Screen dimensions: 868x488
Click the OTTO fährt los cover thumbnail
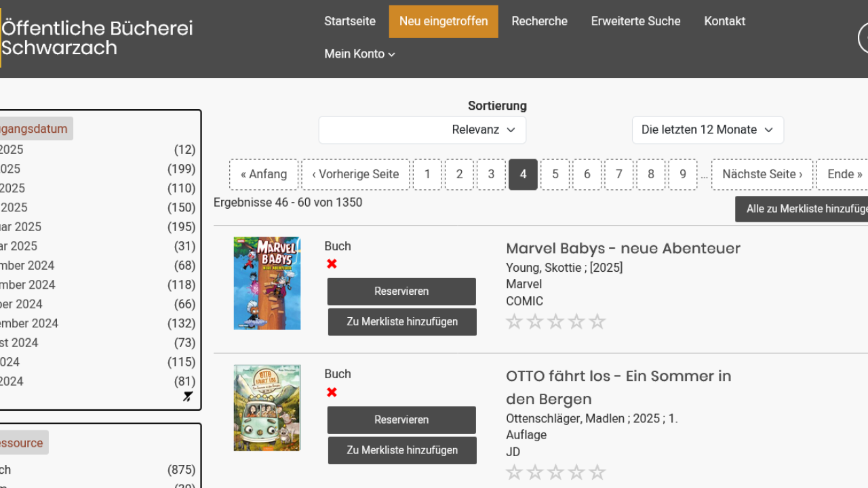point(267,408)
